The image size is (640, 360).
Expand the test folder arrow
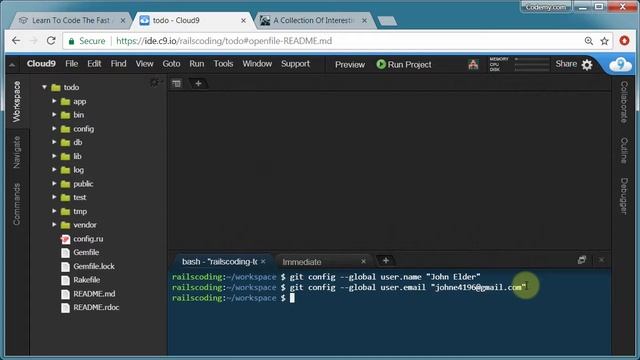click(x=54, y=197)
